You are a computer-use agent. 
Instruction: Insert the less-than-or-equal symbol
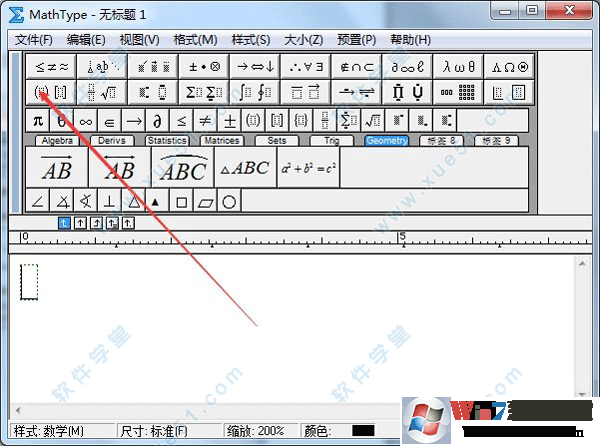[181, 121]
